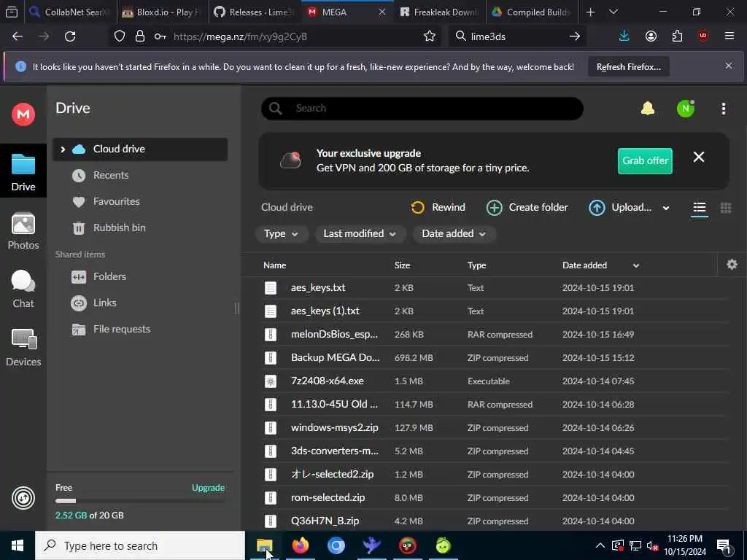This screenshot has height=560, width=747.
Task: Open the Firefox hamburger menu
Action: point(729,36)
